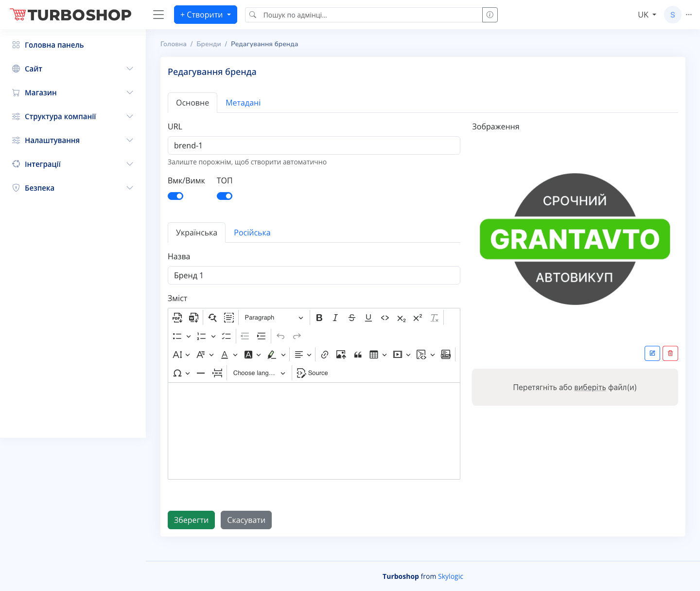Open the font size dropdown
This screenshot has width=700, height=591.
(181, 355)
